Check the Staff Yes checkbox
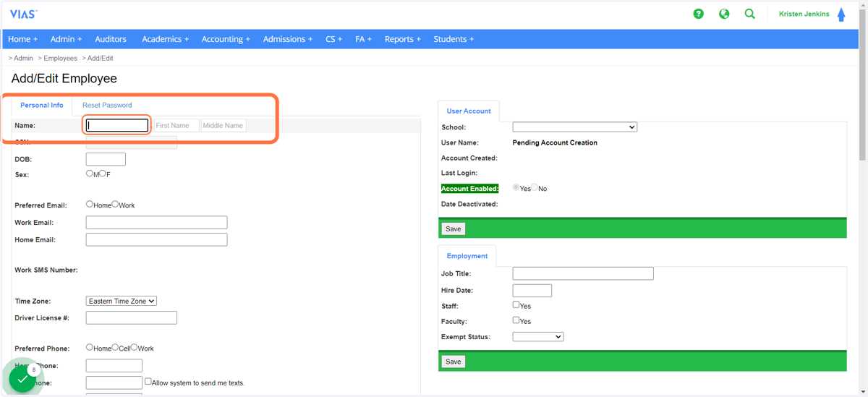The height and width of the screenshot is (397, 868). pyautogui.click(x=516, y=305)
